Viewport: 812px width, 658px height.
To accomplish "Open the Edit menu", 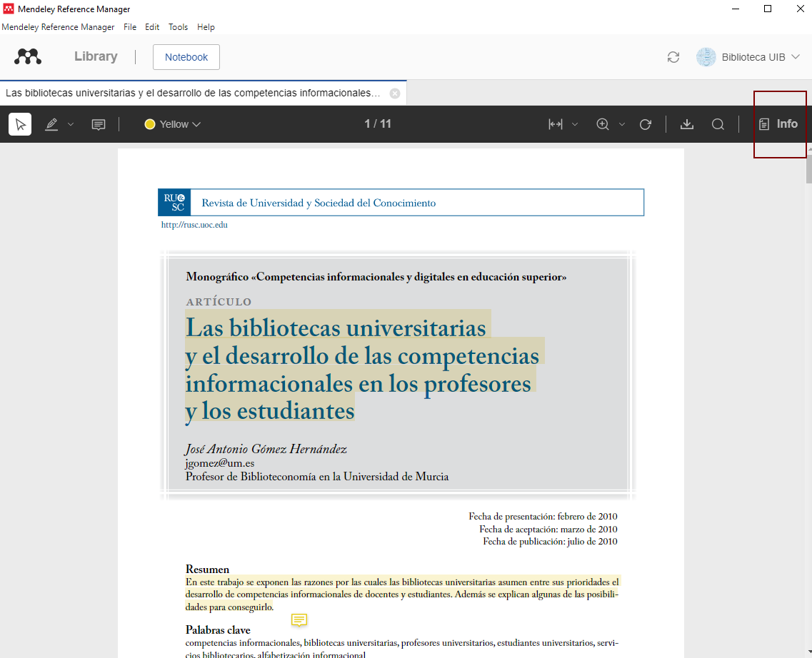I will [152, 27].
